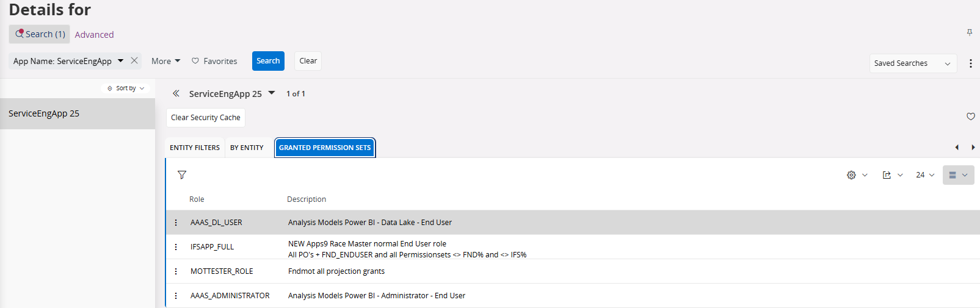Click the MOTTESTER_ROLE role cell
980x308 pixels.
click(x=222, y=271)
